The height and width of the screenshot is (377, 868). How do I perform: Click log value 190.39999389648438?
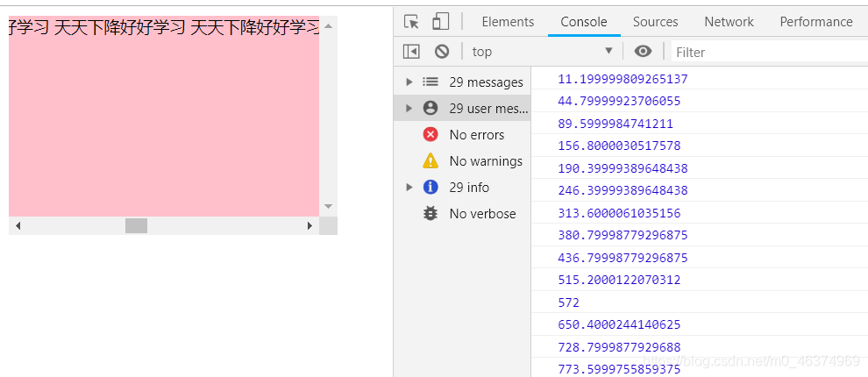[623, 168]
